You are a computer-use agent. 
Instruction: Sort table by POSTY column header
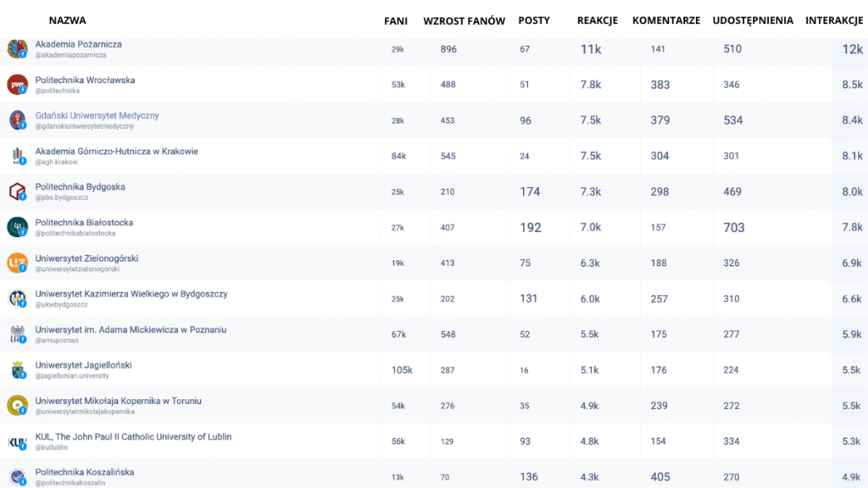(534, 20)
